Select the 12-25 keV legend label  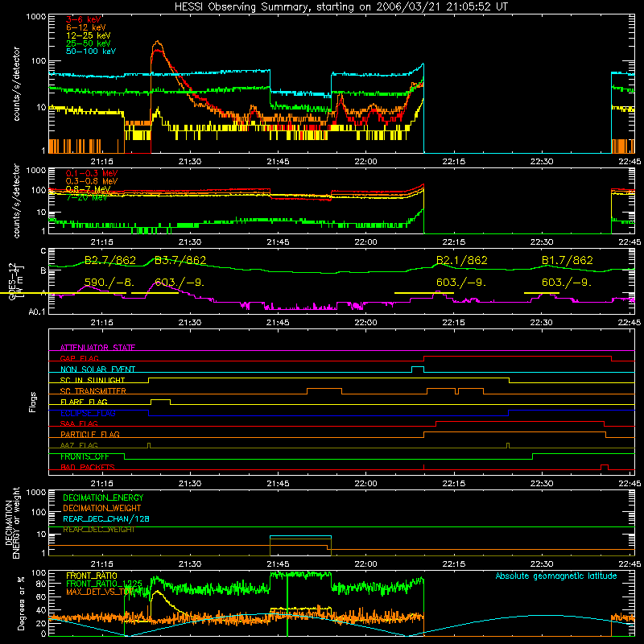[88, 35]
